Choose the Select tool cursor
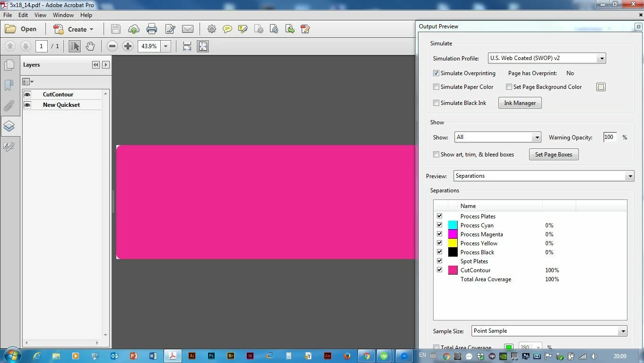This screenshot has height=363, width=644. click(x=75, y=46)
